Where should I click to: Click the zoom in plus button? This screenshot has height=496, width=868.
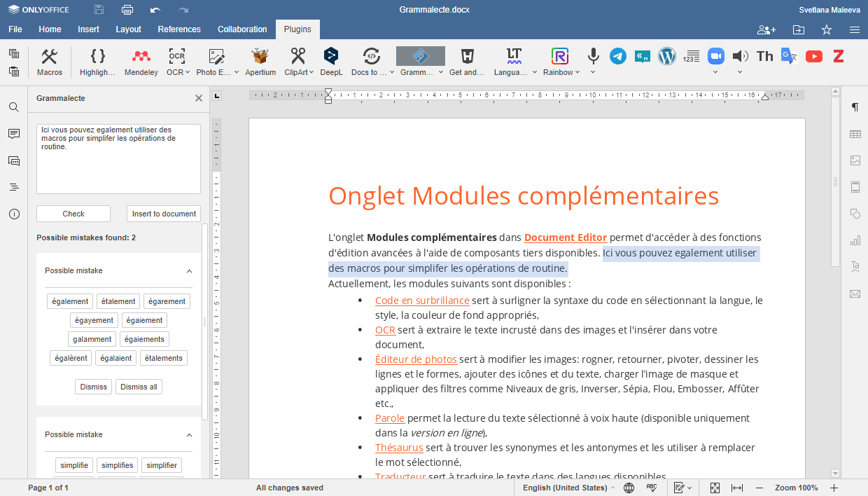coord(834,488)
